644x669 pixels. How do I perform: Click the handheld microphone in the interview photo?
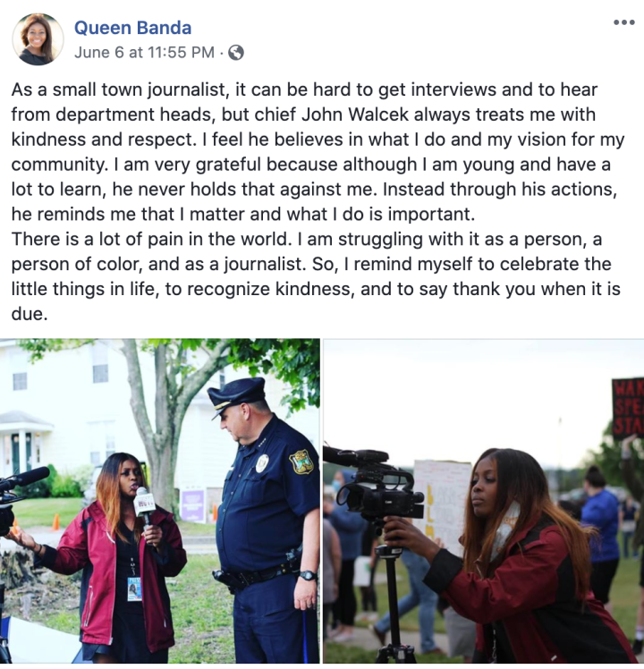pos(143,506)
